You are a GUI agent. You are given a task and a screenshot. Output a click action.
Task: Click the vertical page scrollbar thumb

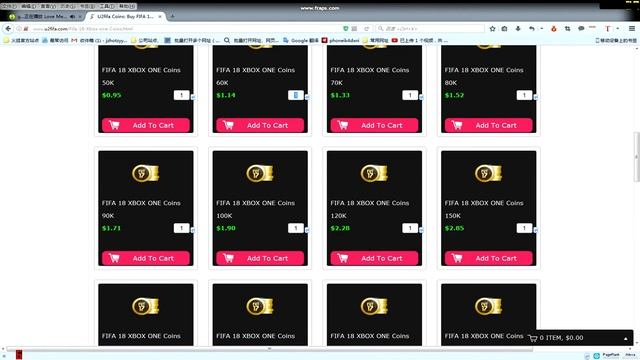[637, 157]
